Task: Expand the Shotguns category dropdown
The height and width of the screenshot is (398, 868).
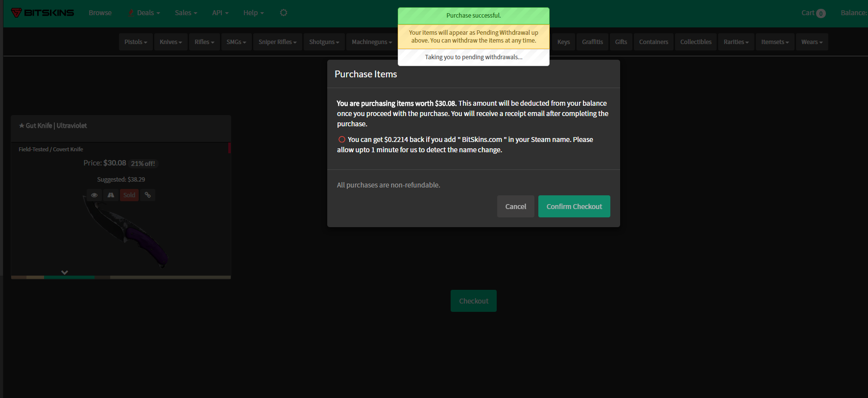Action: click(324, 42)
